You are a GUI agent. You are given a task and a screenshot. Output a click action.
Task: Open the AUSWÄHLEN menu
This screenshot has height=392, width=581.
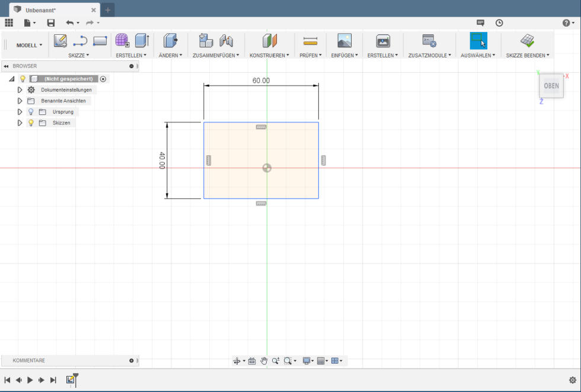pyautogui.click(x=478, y=55)
